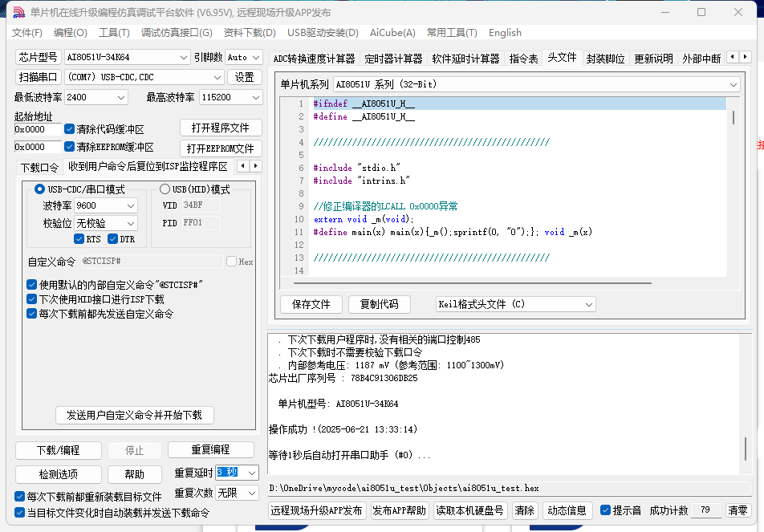Switch language via English menu

pyautogui.click(x=505, y=33)
